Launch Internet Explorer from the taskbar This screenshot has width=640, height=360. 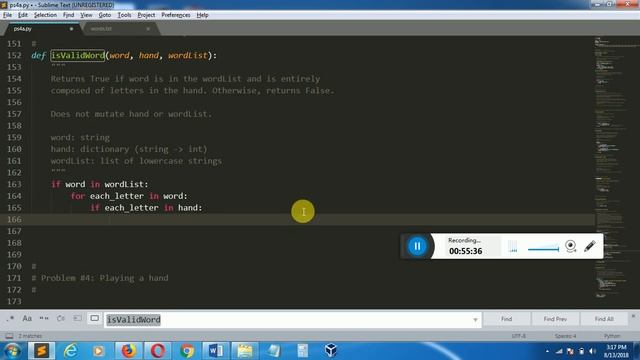pos(70,351)
